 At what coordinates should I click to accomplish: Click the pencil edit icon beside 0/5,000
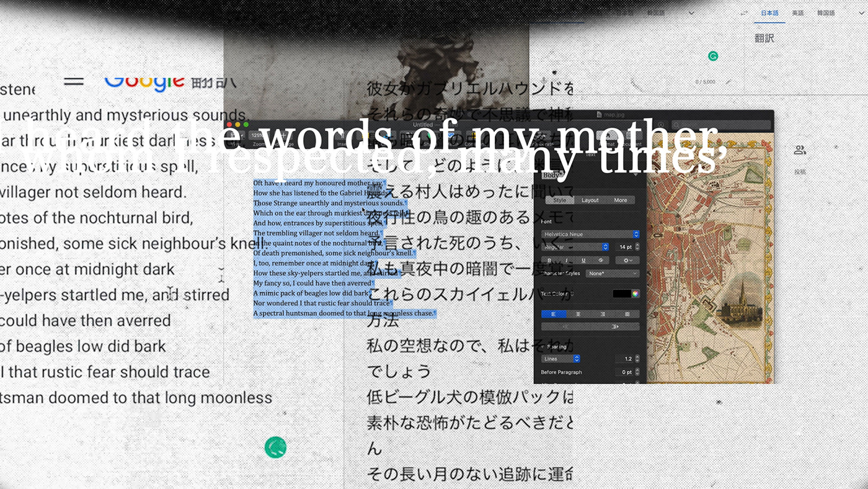(728, 82)
